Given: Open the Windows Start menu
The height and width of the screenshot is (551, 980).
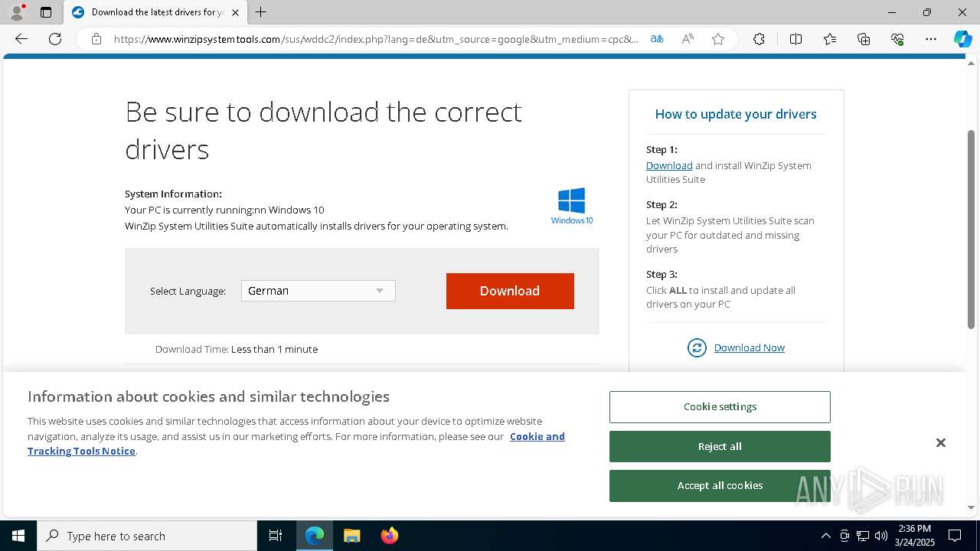Looking at the screenshot, I should [x=18, y=536].
